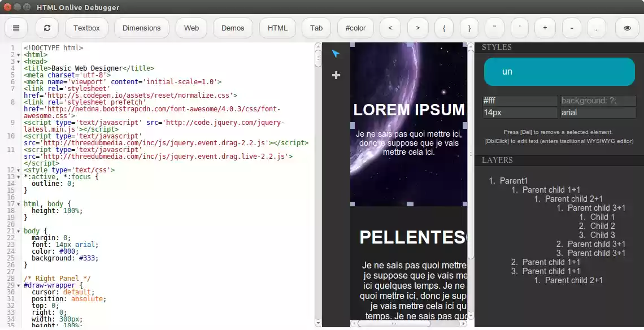Image resolution: width=644 pixels, height=330 pixels.
Task: Open the hamburger menu icon
Action: 16,28
